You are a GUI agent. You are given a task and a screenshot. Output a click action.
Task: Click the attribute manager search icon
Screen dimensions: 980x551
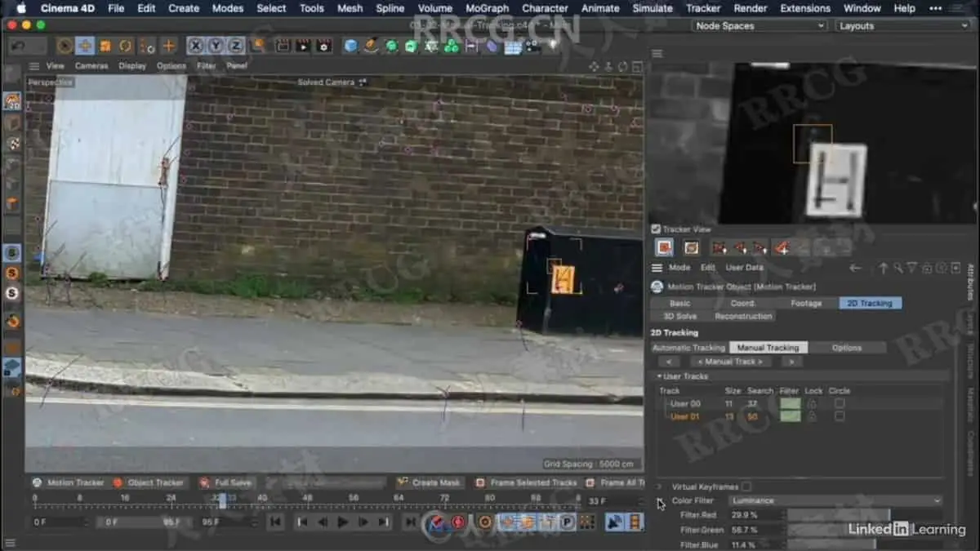[898, 268]
